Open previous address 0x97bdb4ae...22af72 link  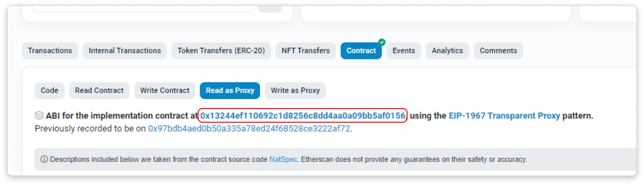pos(249,128)
